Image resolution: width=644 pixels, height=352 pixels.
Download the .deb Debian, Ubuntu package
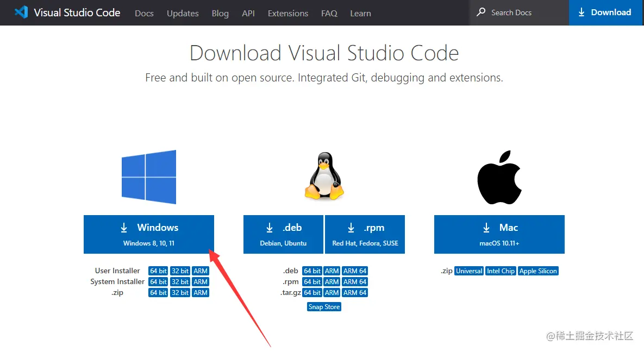pos(283,234)
